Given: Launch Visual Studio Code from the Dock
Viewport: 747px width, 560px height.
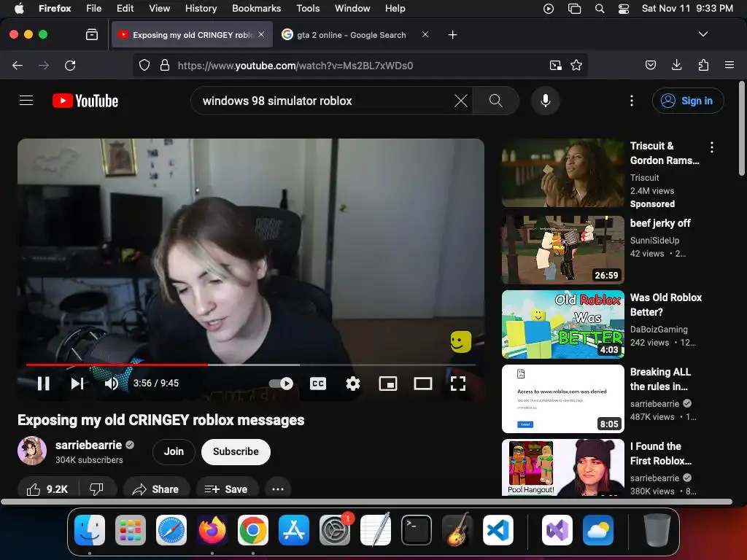Looking at the screenshot, I should (x=498, y=530).
